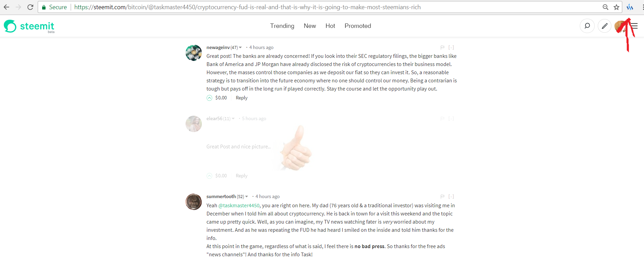
Task: Expand dropdown next to summertooth (52)
Action: point(246,197)
